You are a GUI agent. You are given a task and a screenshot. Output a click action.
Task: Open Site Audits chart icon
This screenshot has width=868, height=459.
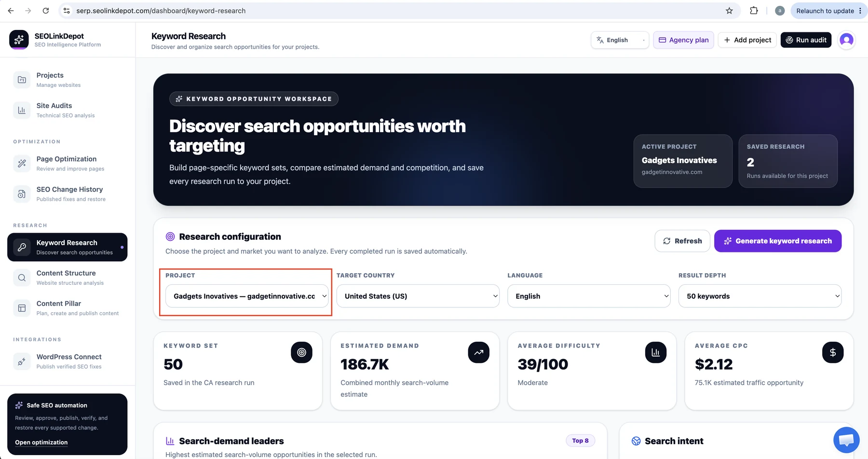pyautogui.click(x=22, y=110)
